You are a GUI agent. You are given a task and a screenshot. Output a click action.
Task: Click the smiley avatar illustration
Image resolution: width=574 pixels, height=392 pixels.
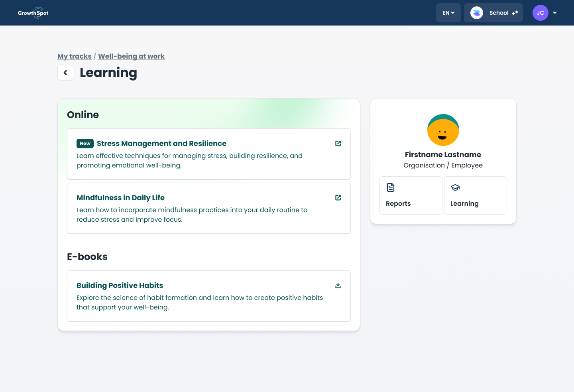point(443,130)
